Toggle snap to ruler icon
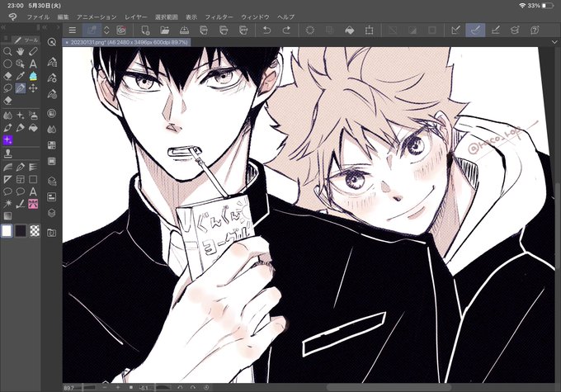 (x=455, y=30)
